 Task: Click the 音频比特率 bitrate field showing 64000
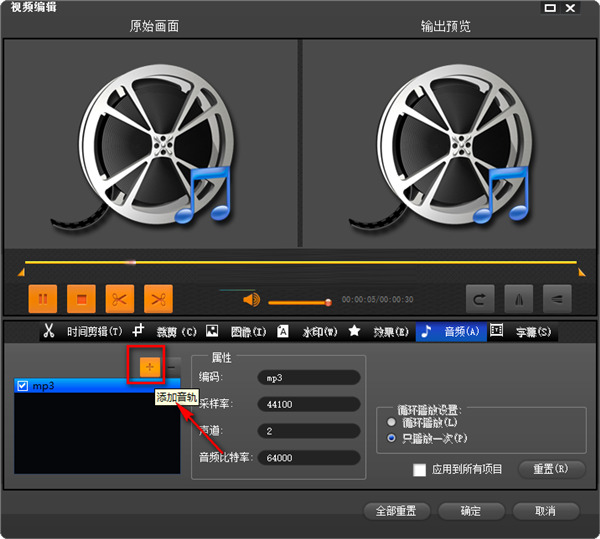coord(307,458)
